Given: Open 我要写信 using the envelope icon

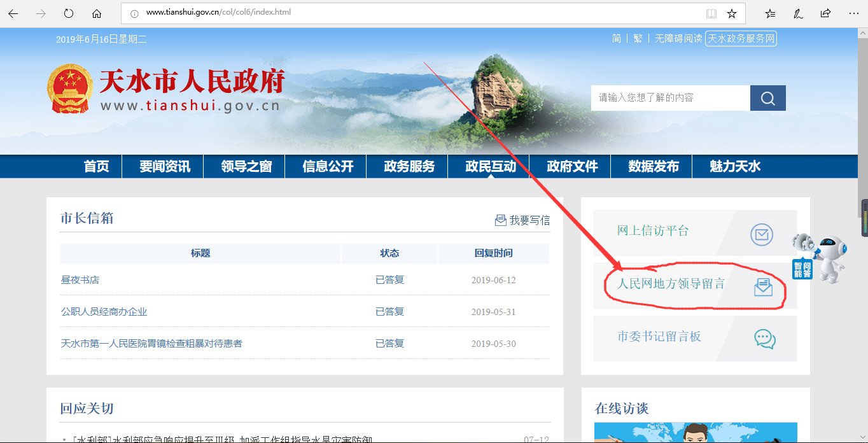Looking at the screenshot, I should coord(500,220).
